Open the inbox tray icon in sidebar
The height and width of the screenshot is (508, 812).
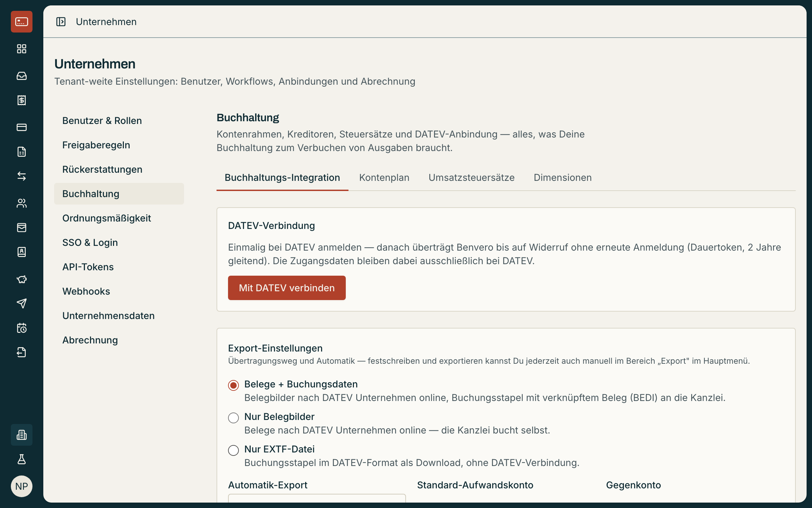coord(22,76)
